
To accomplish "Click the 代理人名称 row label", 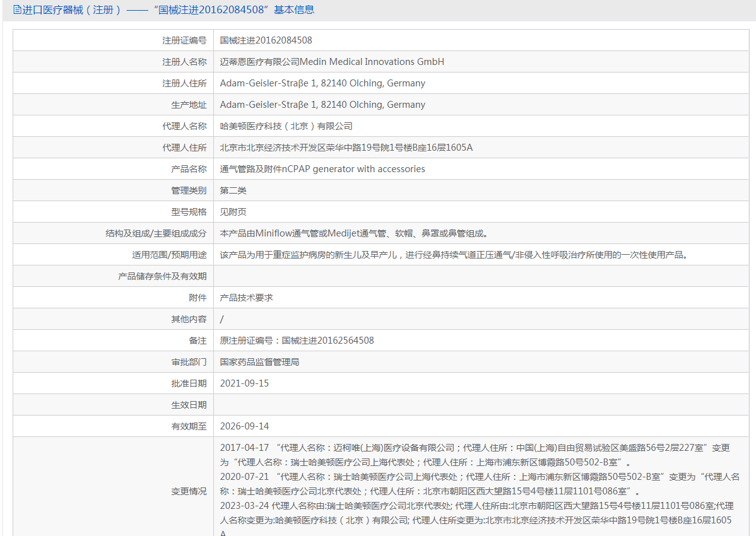I will point(184,126).
